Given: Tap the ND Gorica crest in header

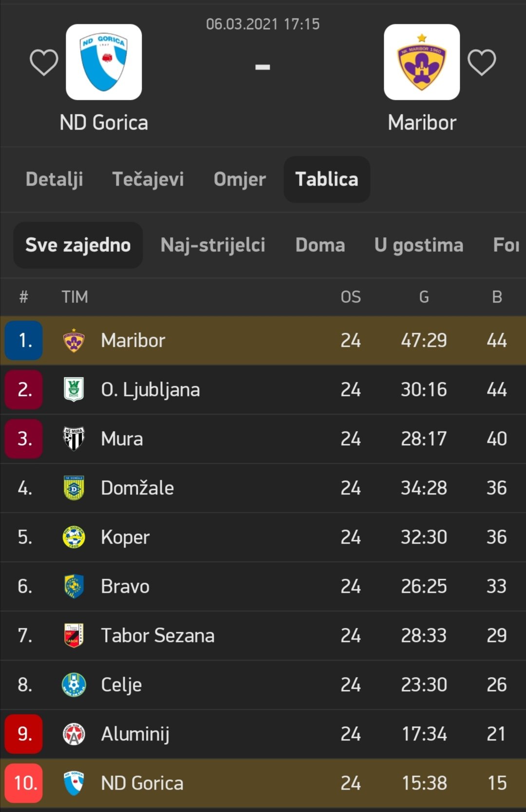Looking at the screenshot, I should (104, 62).
